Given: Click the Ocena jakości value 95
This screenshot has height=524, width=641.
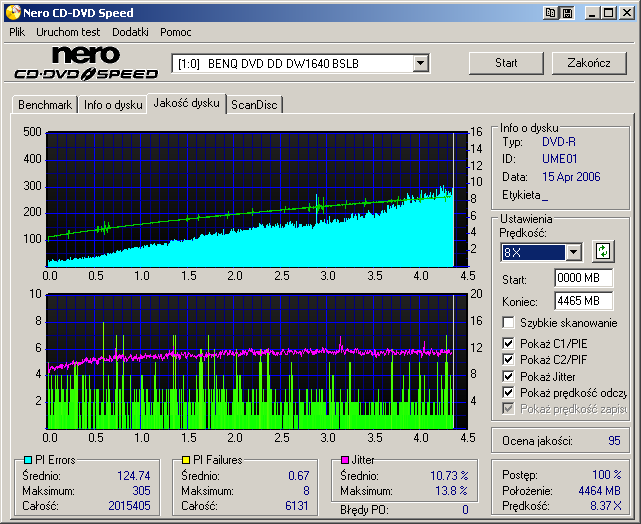Looking at the screenshot, I should 614,441.
